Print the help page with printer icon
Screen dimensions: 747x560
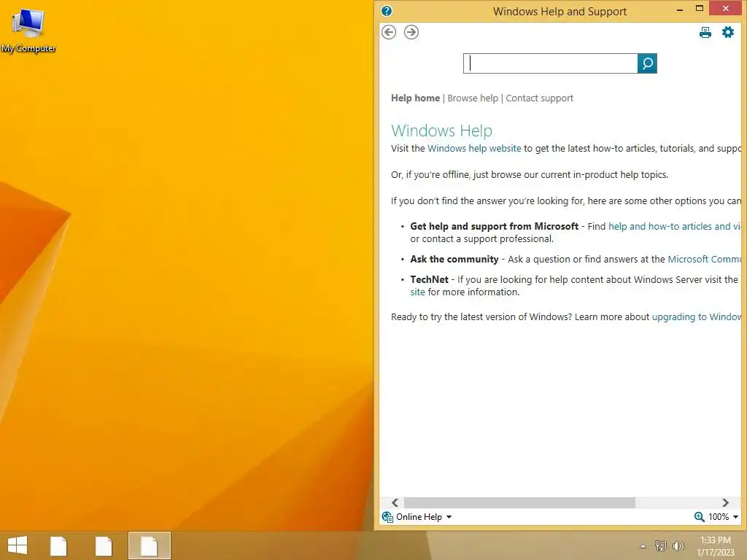(x=705, y=32)
